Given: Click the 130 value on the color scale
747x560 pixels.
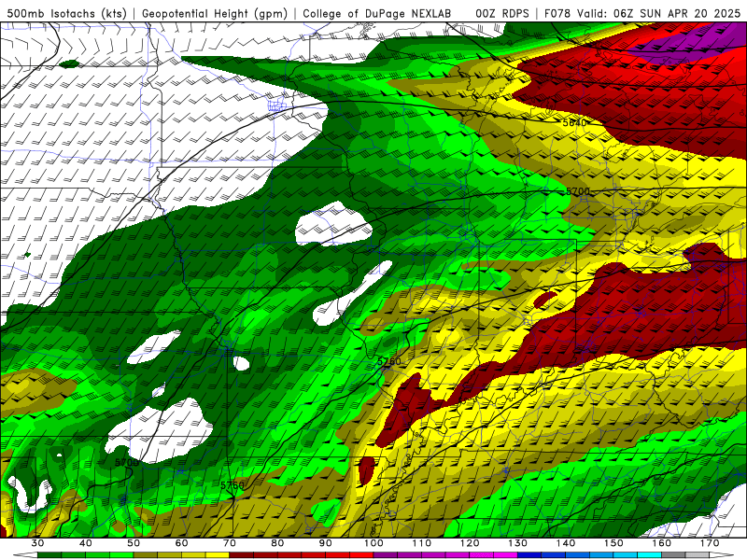Looking at the screenshot, I should click(x=518, y=543).
